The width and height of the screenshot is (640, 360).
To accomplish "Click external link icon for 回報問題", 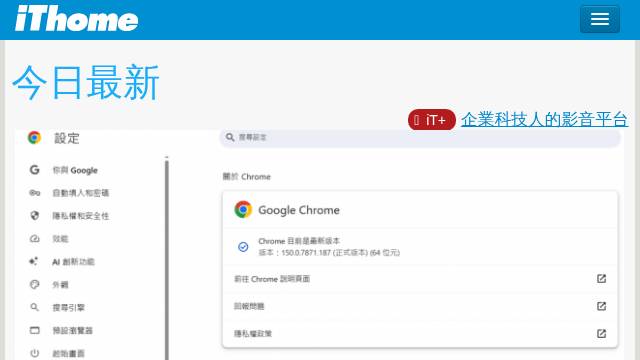I will [x=601, y=306].
